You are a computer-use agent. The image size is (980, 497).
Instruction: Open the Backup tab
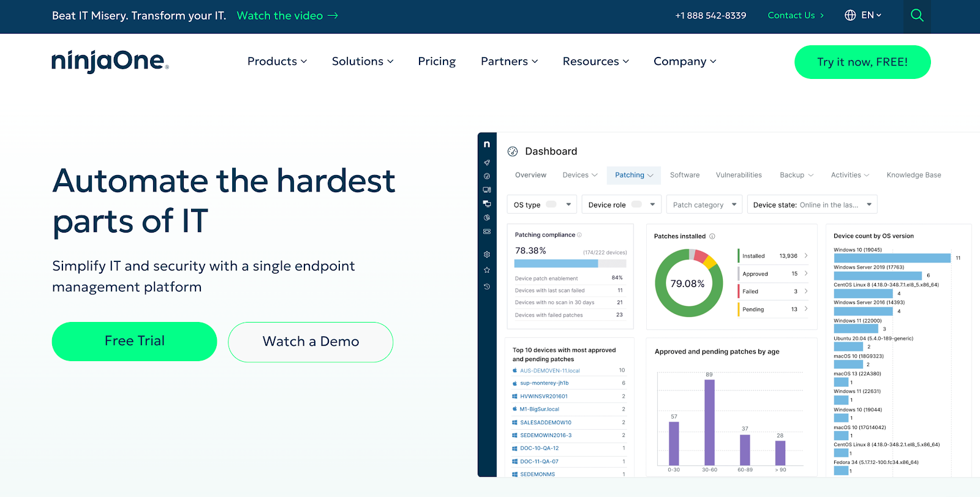pos(796,175)
